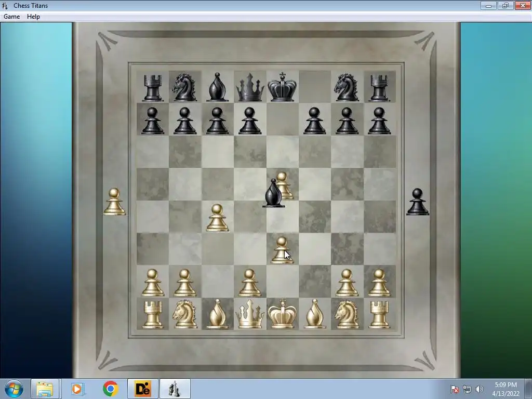Select the white rook on a1 corner
The width and height of the screenshot is (532, 399).
pos(152,315)
